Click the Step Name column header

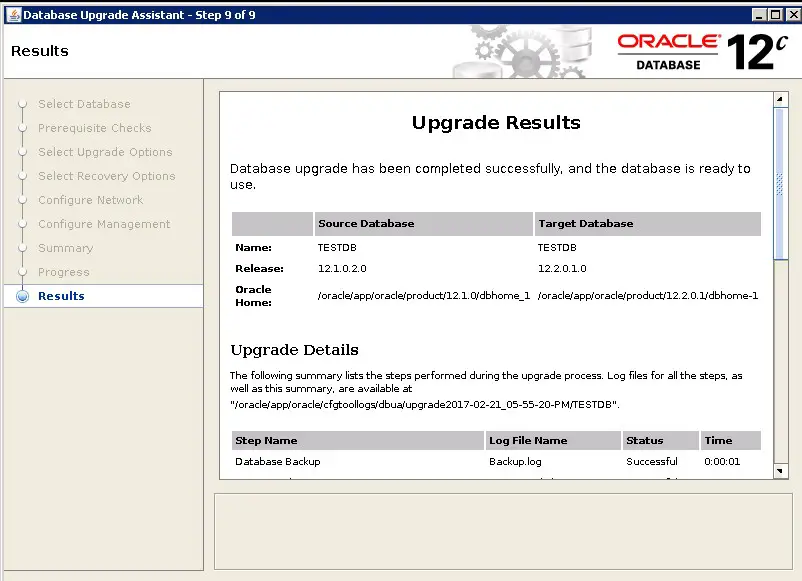pos(358,440)
